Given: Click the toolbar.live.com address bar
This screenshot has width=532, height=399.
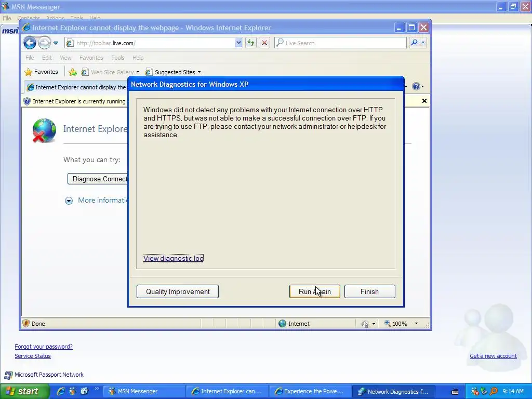Looking at the screenshot, I should tap(149, 43).
